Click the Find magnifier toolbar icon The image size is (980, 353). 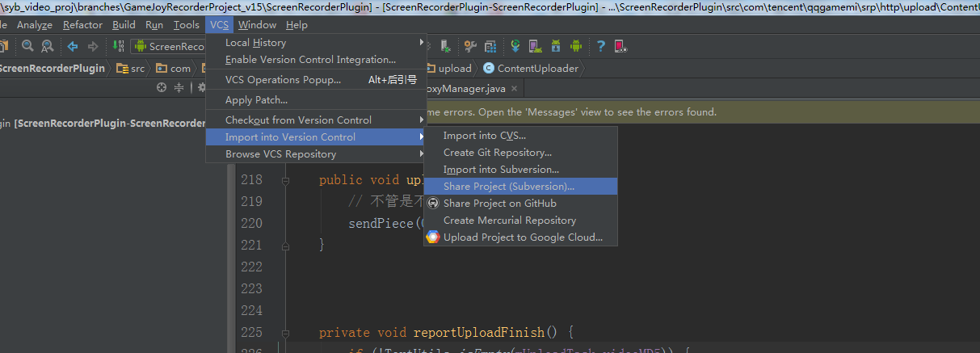[x=28, y=47]
